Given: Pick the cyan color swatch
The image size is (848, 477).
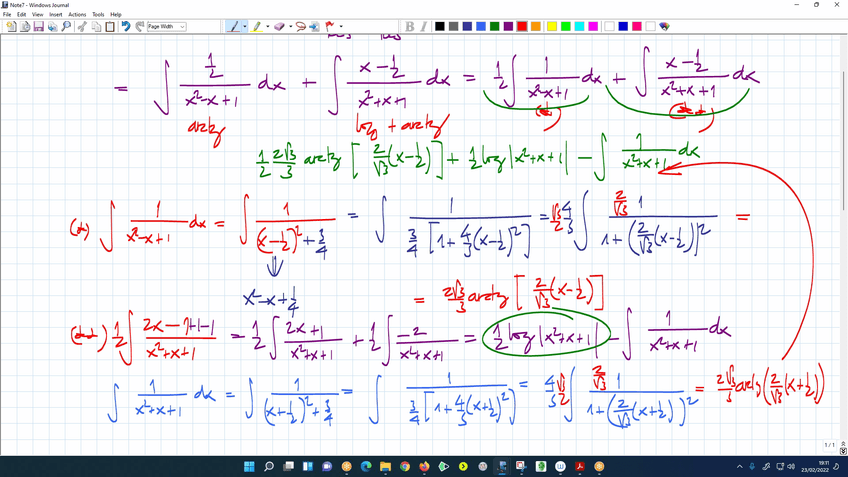Looking at the screenshot, I should (x=579, y=26).
